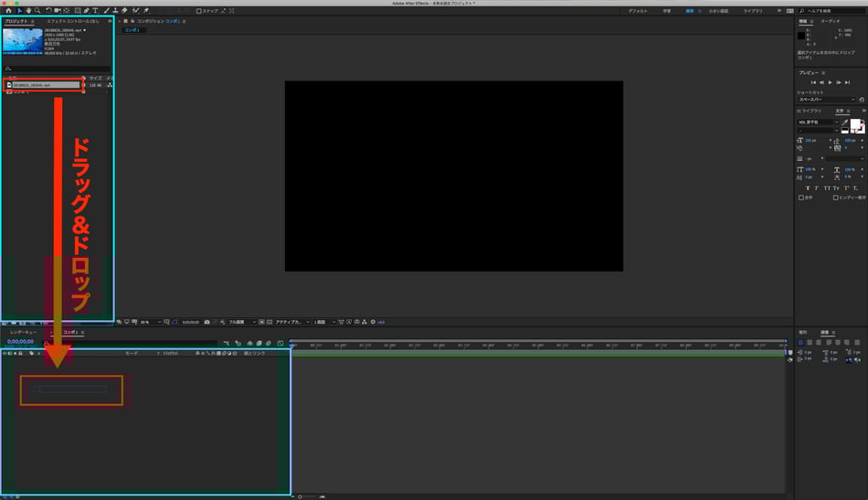Click the ヘルプを検索 search field
Screen dimensions: 868x500
point(825,11)
